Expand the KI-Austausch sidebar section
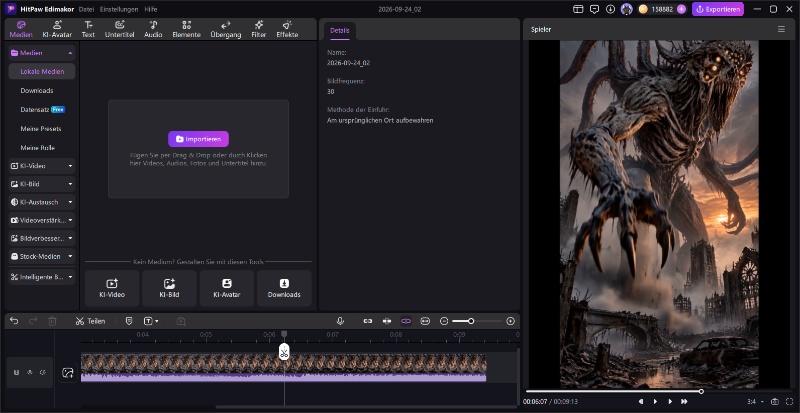The height and width of the screenshot is (413, 800). pyautogui.click(x=41, y=202)
